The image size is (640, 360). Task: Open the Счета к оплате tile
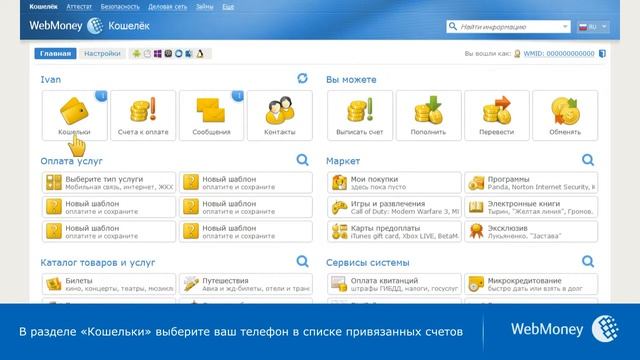pos(143,116)
